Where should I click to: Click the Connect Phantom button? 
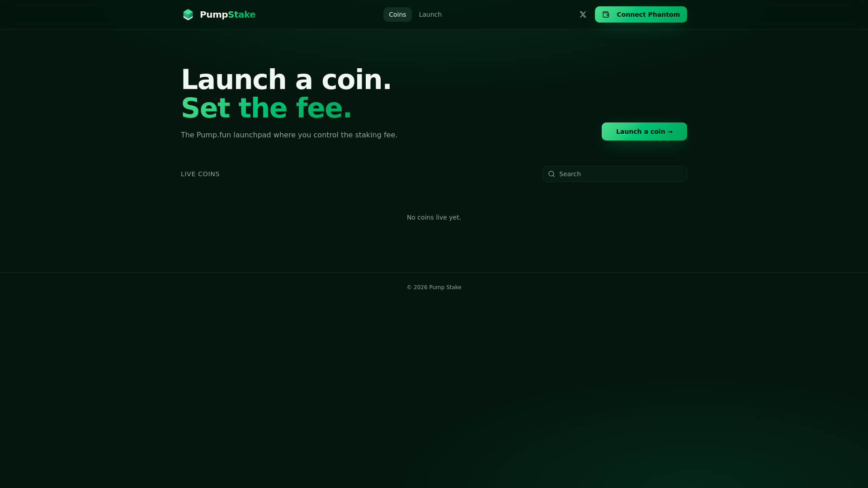click(x=641, y=14)
